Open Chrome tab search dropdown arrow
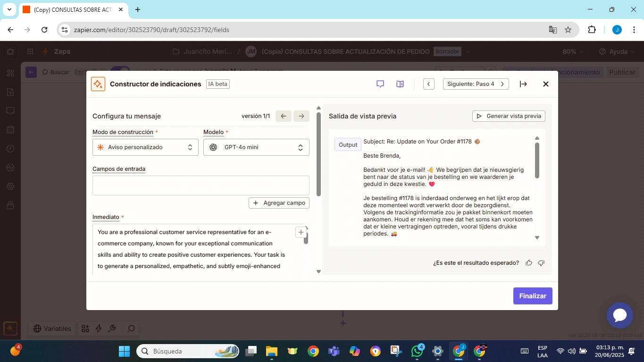Viewport: 644px width, 362px height. [9, 9]
